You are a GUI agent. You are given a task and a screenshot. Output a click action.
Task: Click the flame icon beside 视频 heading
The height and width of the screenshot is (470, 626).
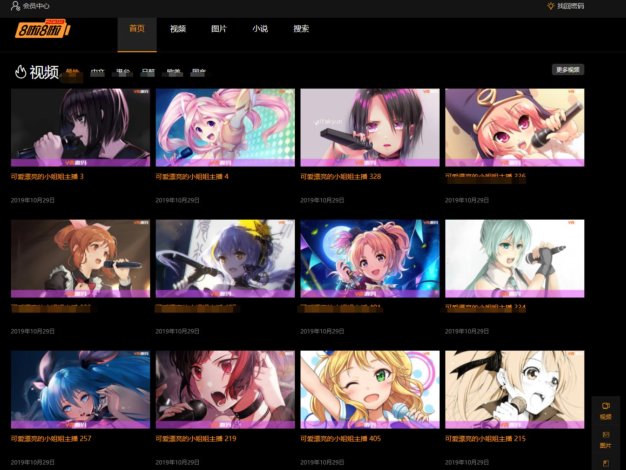click(x=20, y=72)
